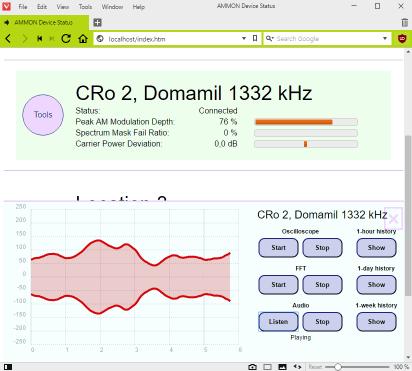The width and height of the screenshot is (412, 371).
Task: Click the Audio Listen button
Action: pyautogui.click(x=278, y=322)
